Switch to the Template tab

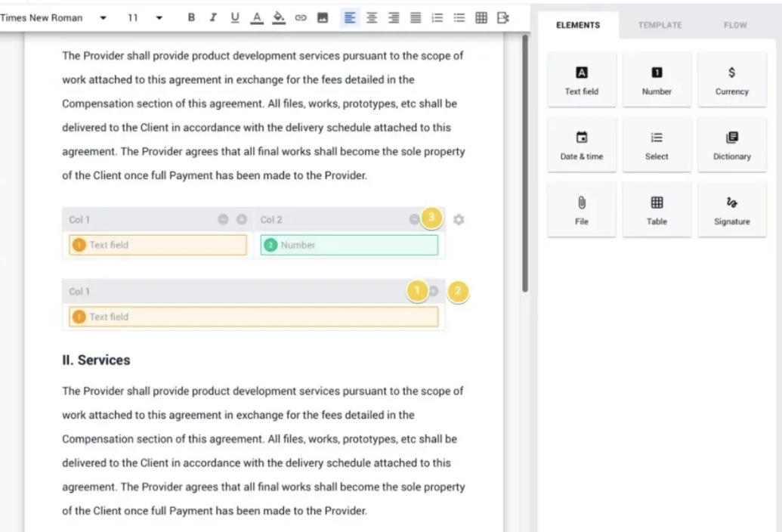point(659,25)
